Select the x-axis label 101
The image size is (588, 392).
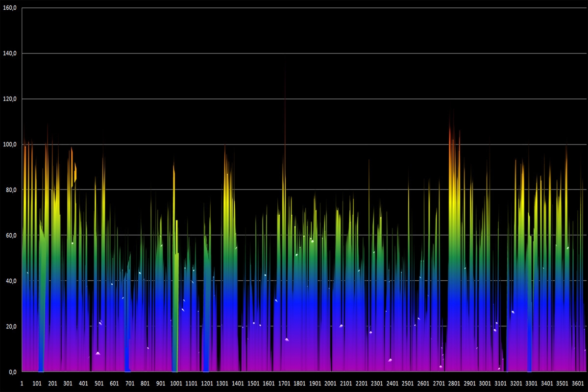pos(37,384)
